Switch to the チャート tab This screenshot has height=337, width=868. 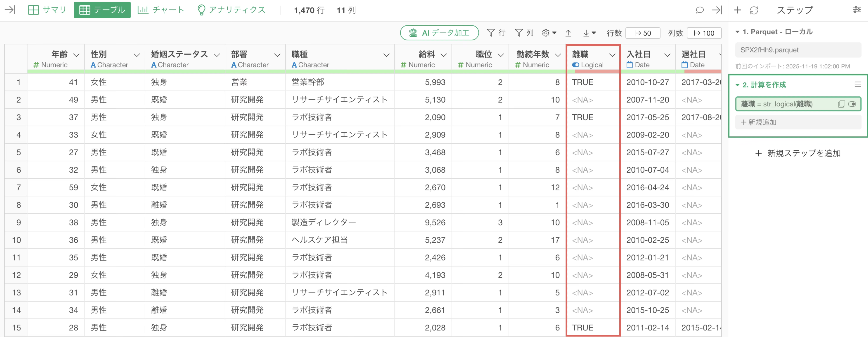click(161, 10)
